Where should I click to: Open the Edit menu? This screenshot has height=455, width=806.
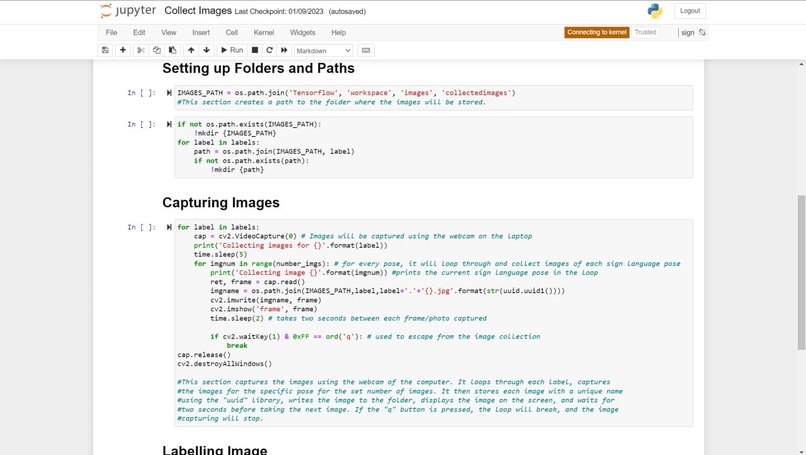click(x=139, y=32)
